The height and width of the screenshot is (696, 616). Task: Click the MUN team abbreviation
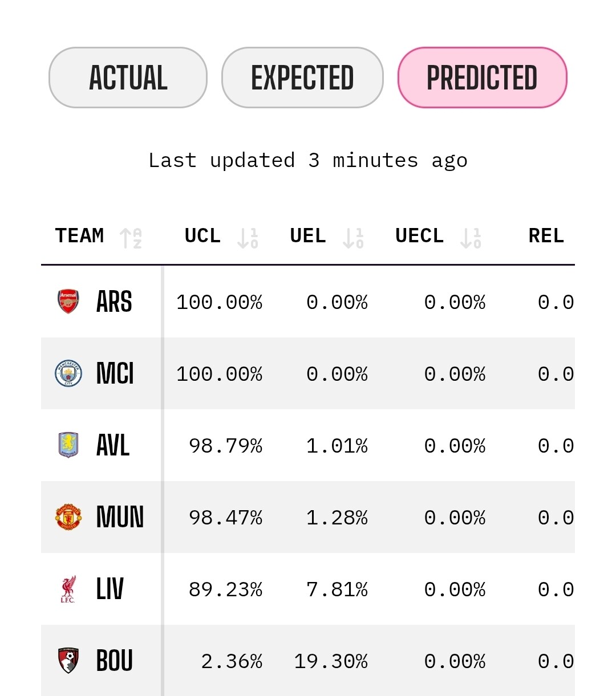[x=120, y=517]
